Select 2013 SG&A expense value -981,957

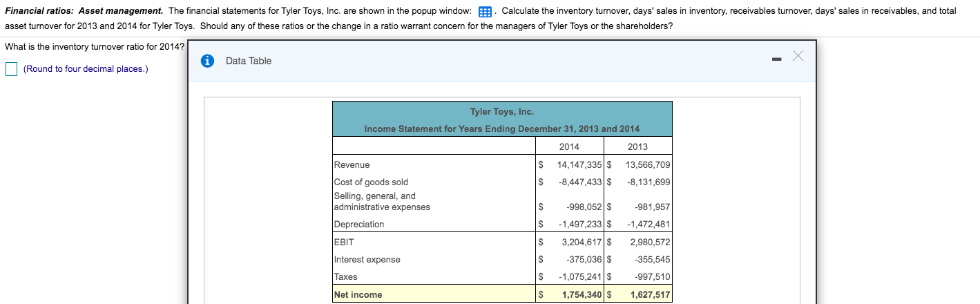[653, 207]
